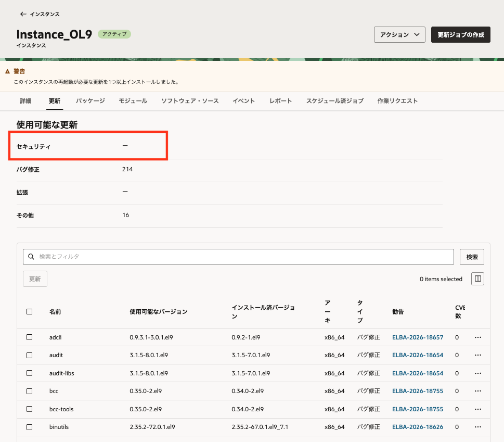Viewport: 504px width, 442px height.
Task: Click the 更新ジョブの作成 button
Action: 461,35
